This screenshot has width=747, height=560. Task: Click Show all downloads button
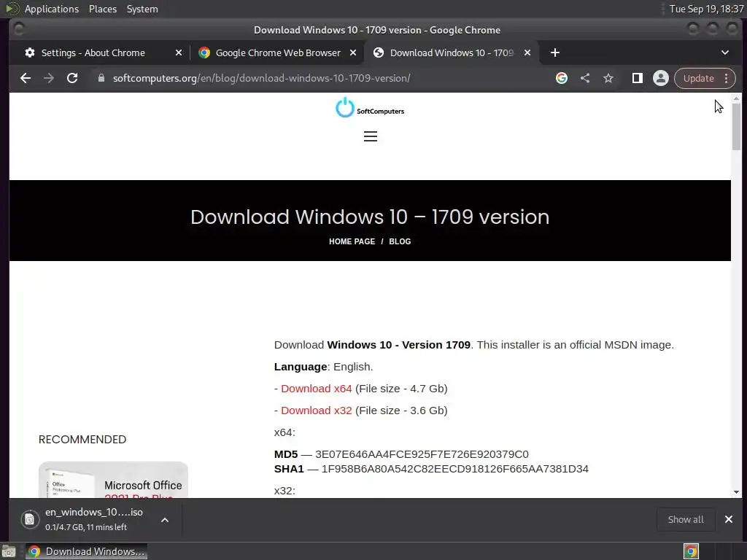pos(686,519)
